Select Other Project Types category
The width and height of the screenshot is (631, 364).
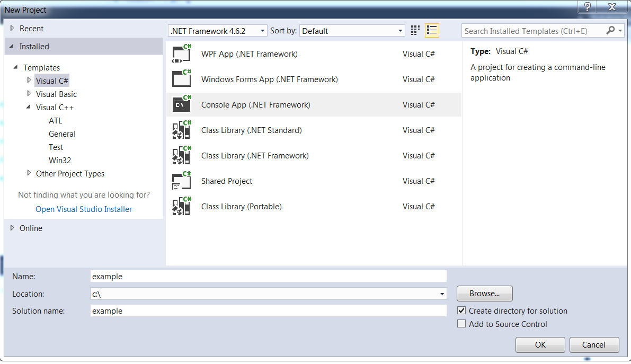(70, 174)
